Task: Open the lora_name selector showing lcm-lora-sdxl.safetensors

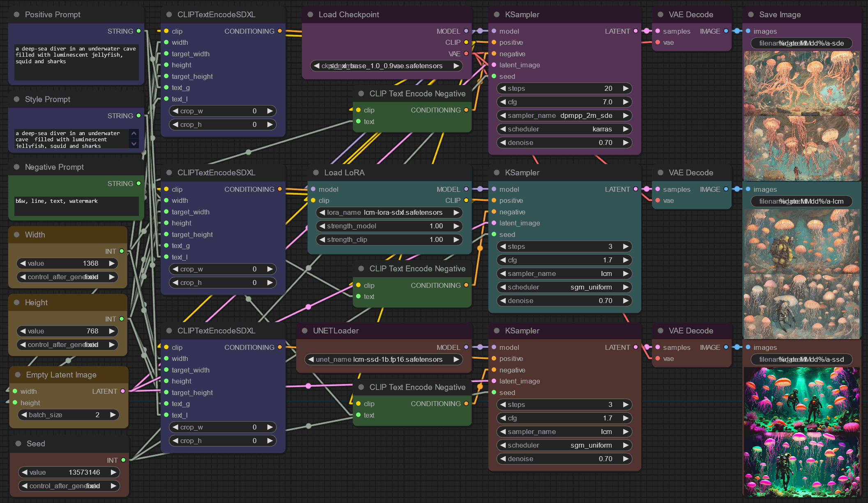Action: coord(389,212)
